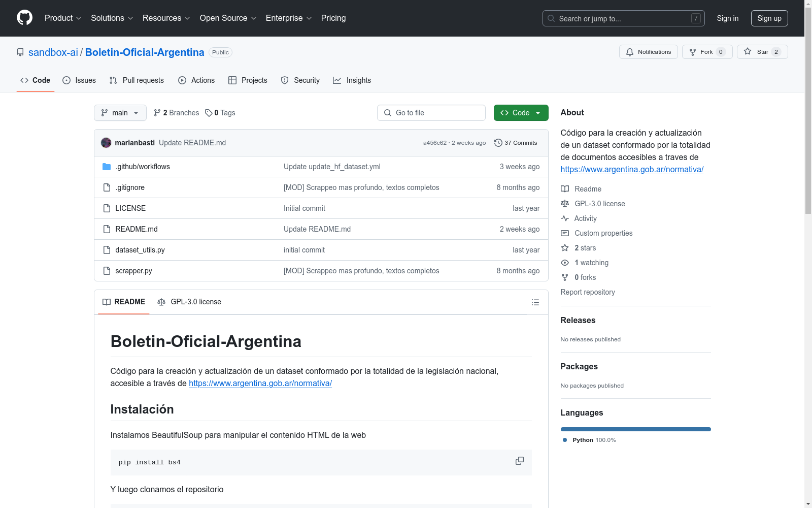Image resolution: width=812 pixels, height=508 pixels.
Task: Open the argentina.gob.ar link in About
Action: (632, 170)
